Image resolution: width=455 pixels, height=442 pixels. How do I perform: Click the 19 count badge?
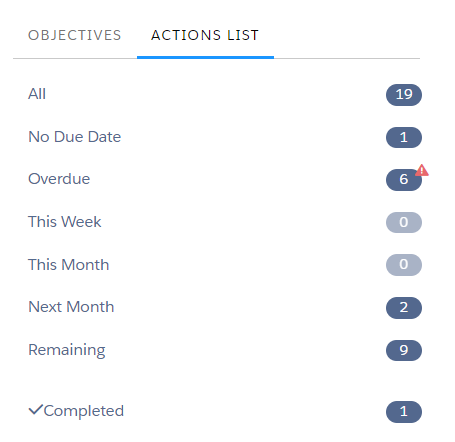[404, 95]
